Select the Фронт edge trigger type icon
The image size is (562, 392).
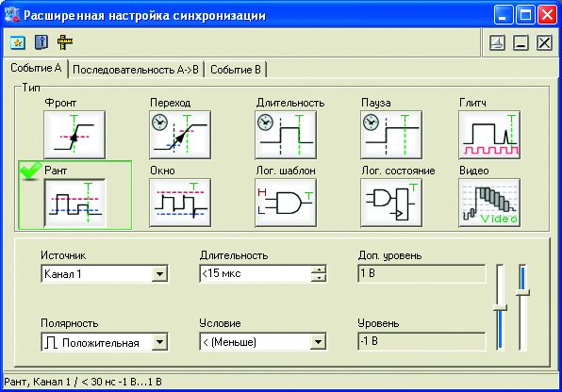pyautogui.click(x=74, y=135)
